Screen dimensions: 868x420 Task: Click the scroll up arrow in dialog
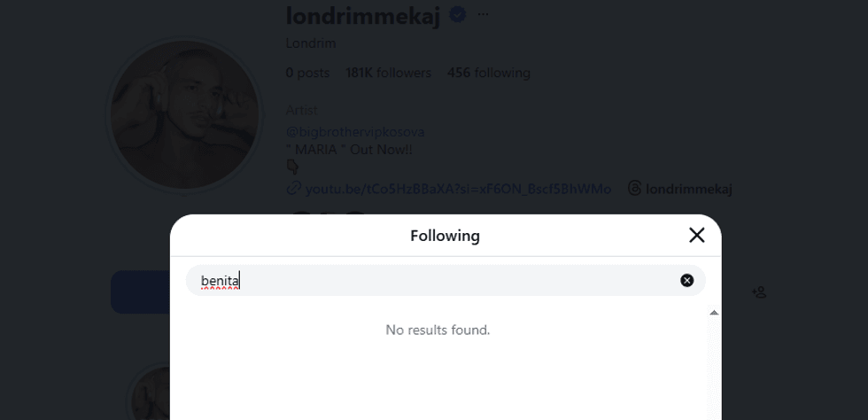(x=714, y=313)
